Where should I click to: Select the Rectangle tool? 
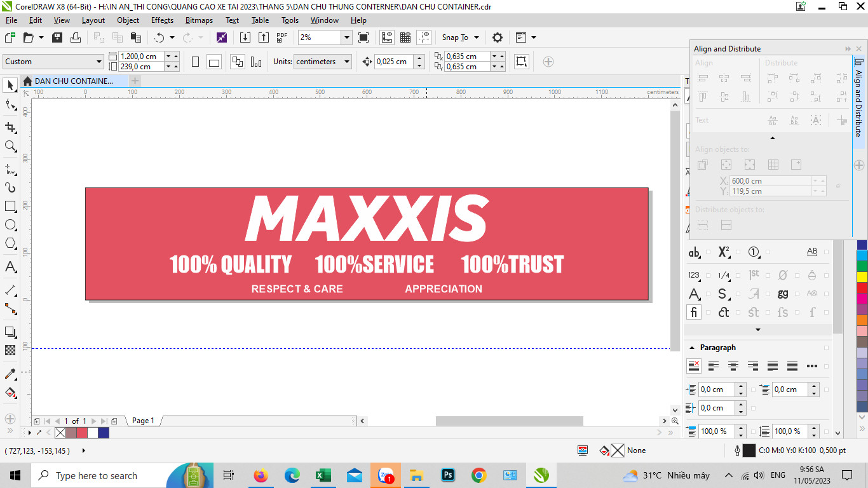10,207
